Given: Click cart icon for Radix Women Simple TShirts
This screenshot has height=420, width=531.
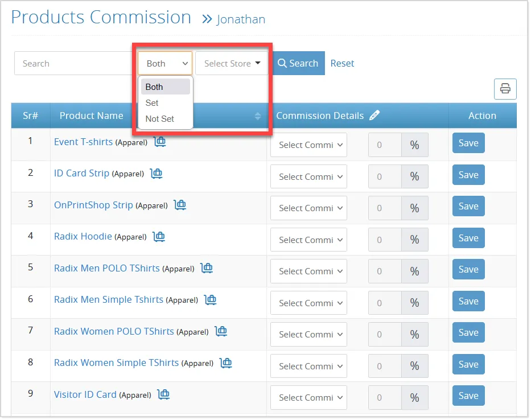Looking at the screenshot, I should (226, 363).
